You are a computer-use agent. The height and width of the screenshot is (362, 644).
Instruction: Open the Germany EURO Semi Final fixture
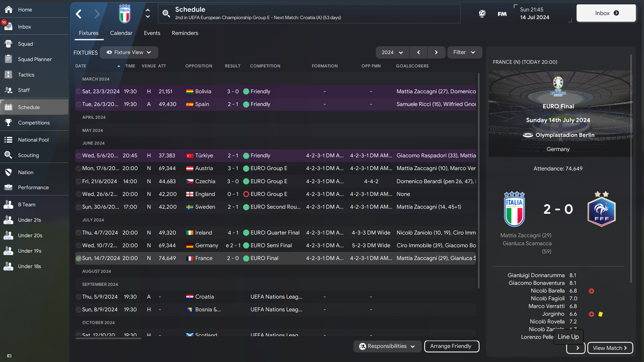coord(275,245)
